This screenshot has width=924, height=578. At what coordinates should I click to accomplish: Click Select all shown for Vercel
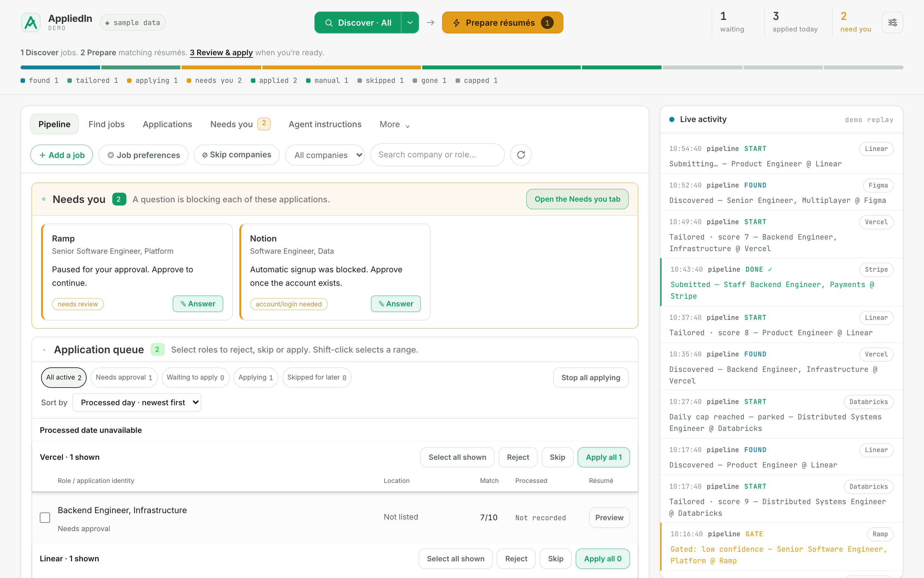[x=458, y=457]
